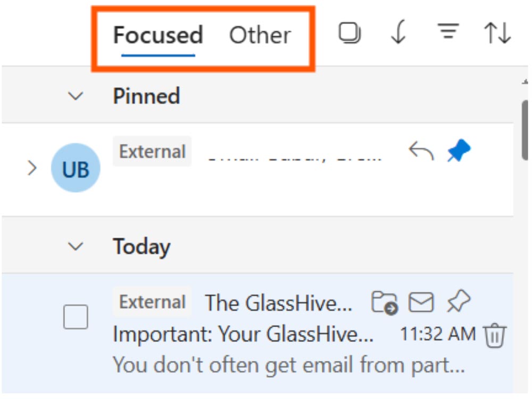Move the GlassHive email to a folder
The image size is (532, 399).
click(x=385, y=303)
